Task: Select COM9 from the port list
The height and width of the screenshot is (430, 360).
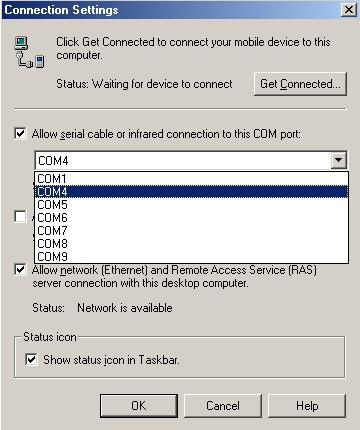Action: (191, 257)
